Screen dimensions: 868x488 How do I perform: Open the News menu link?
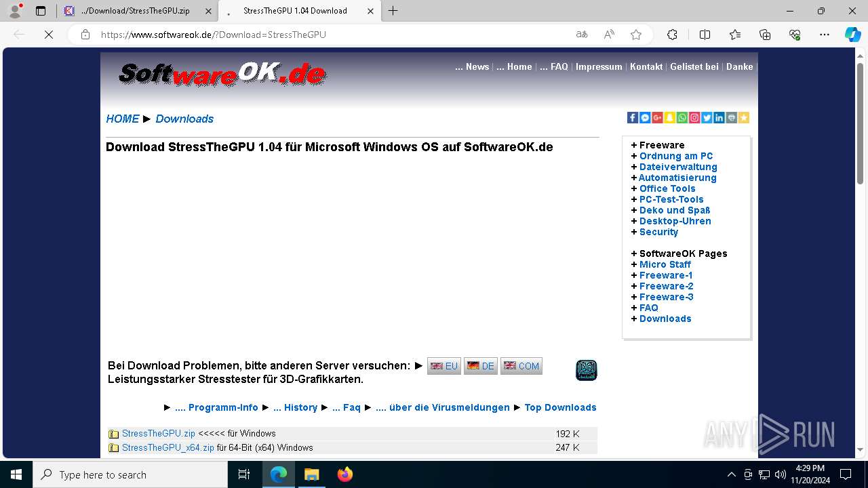tap(472, 66)
